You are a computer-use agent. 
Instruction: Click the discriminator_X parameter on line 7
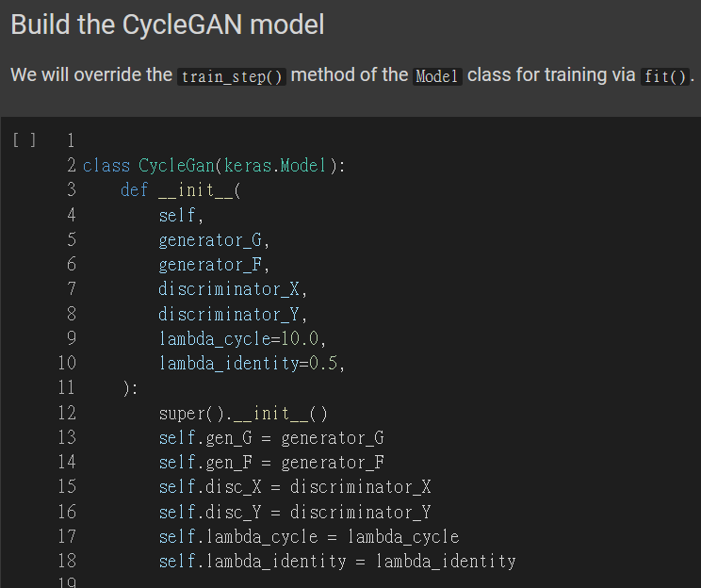[x=233, y=289]
